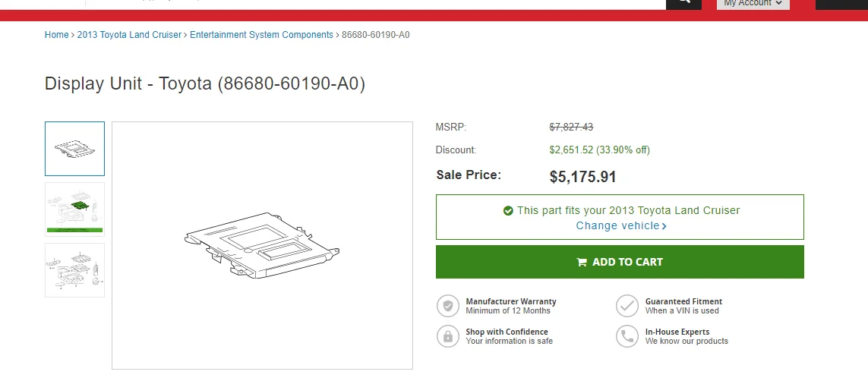Image resolution: width=868 pixels, height=381 pixels.
Task: Click the Change vehicle link
Action: (617, 226)
